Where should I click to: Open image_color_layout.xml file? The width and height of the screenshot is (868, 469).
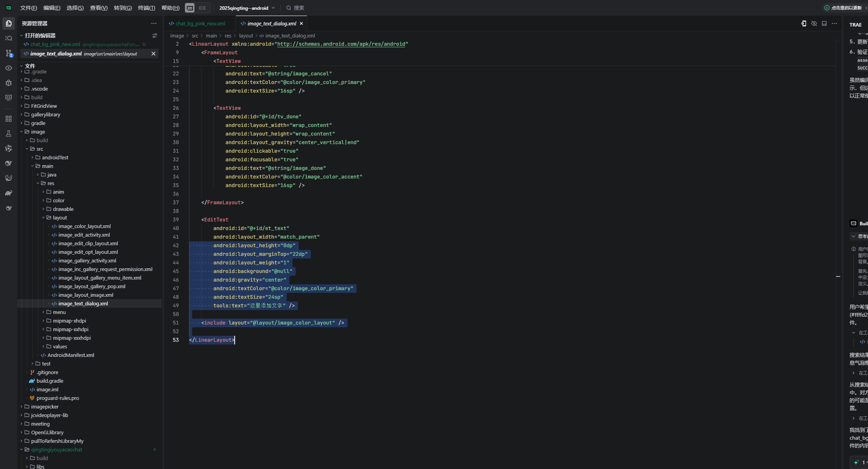pos(84,226)
